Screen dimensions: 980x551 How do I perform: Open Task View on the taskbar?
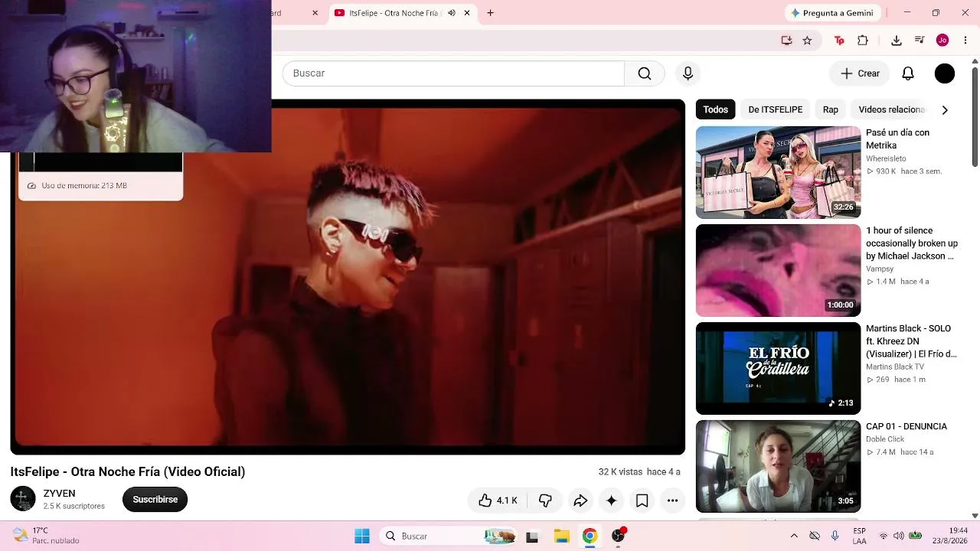click(532, 536)
